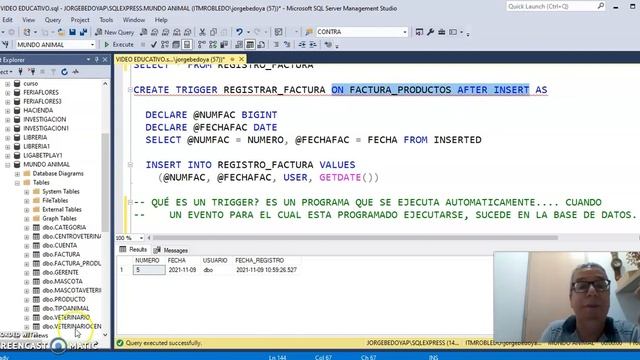The image size is (640, 360).
Task: Parse the query with the checkmark
Action: click(x=154, y=44)
